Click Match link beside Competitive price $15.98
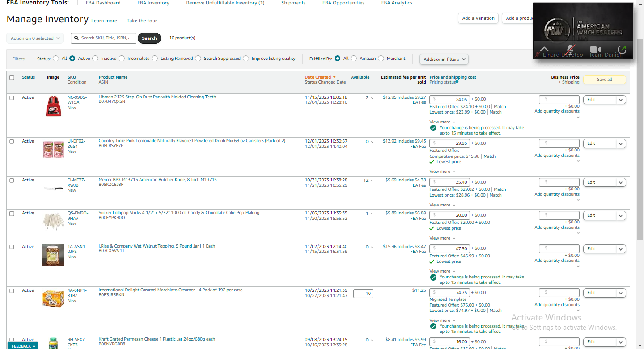 coord(490,156)
